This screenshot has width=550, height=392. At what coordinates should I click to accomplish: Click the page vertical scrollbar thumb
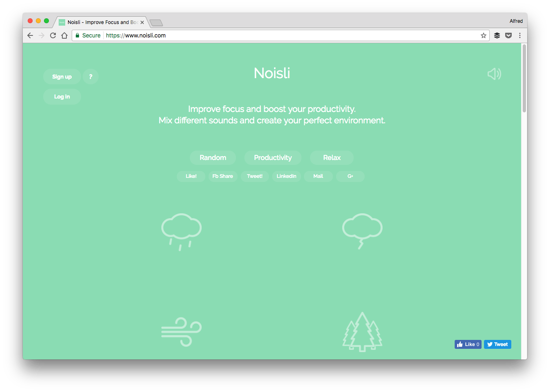click(x=524, y=78)
